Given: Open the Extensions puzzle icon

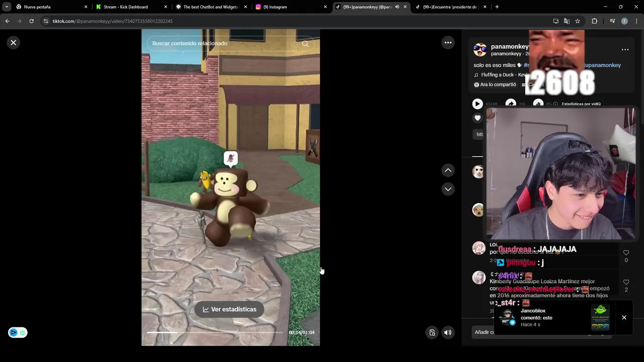Looking at the screenshot, I should 595,21.
